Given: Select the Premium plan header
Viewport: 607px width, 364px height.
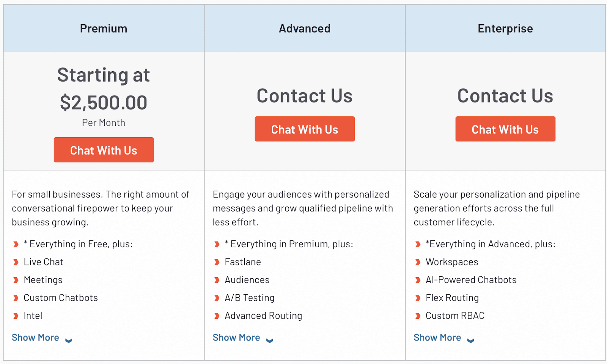Looking at the screenshot, I should click(x=104, y=28).
